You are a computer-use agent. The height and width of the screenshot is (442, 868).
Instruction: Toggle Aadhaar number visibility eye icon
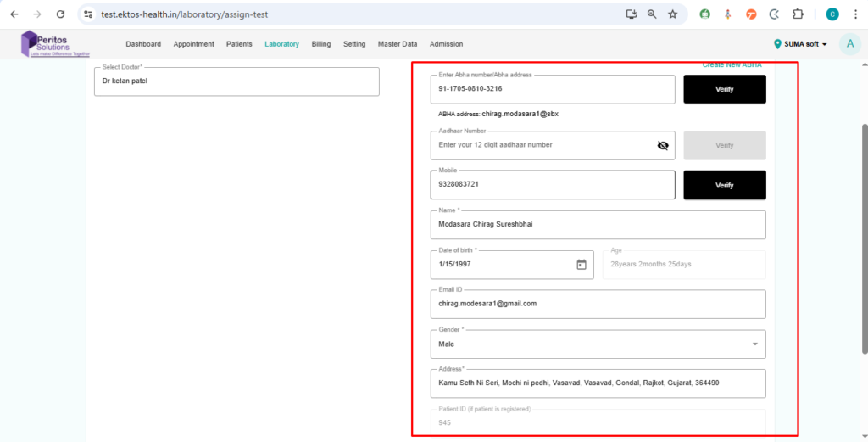(663, 145)
